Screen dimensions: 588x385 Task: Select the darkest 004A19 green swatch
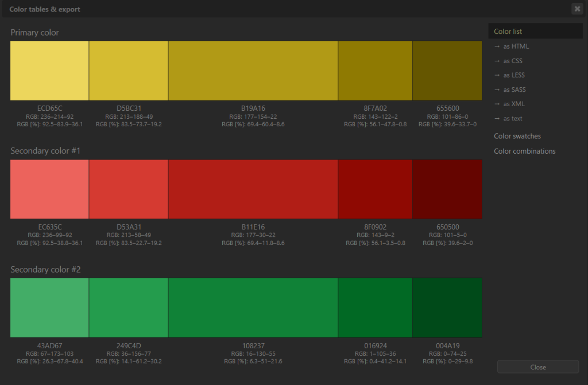coord(447,308)
